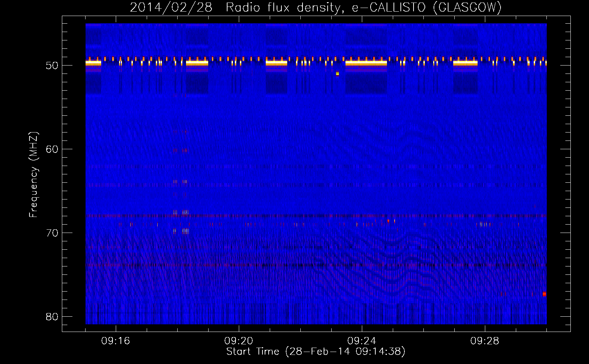Screen dimensions: 589x364
Task: Click the 50 frequency tick label
Action: (x=52, y=66)
